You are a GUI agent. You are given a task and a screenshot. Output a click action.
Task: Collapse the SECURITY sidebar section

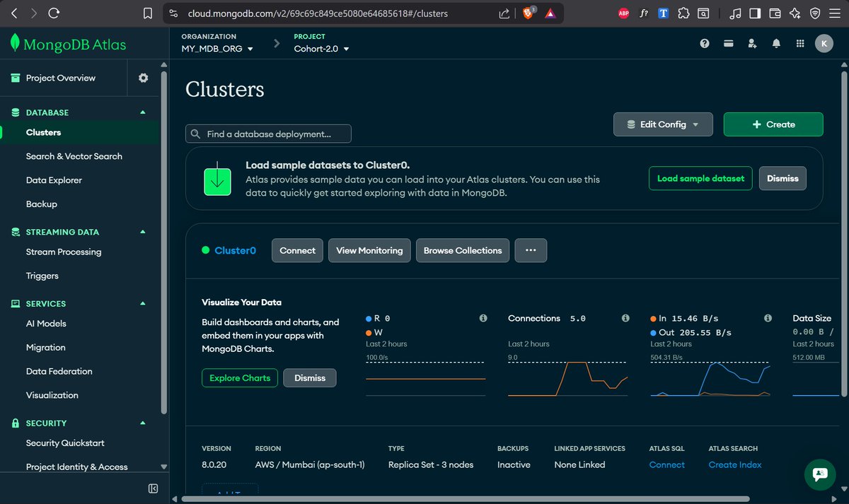pos(143,423)
